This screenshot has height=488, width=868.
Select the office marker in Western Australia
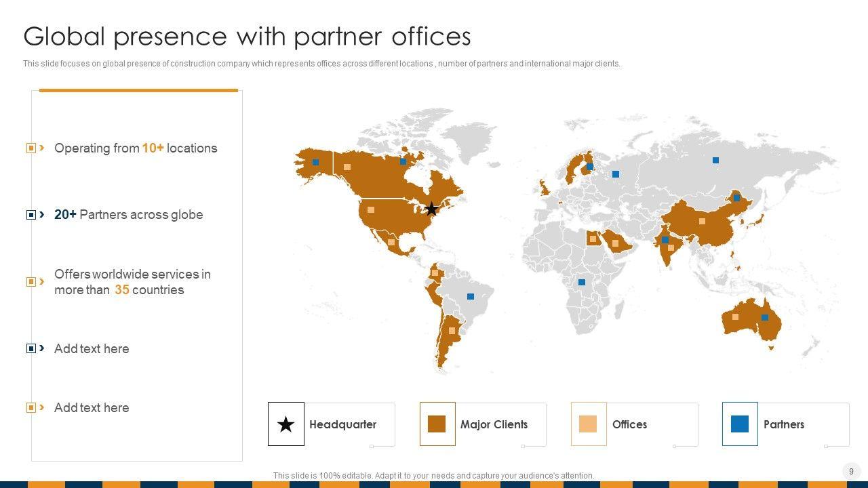click(x=735, y=317)
